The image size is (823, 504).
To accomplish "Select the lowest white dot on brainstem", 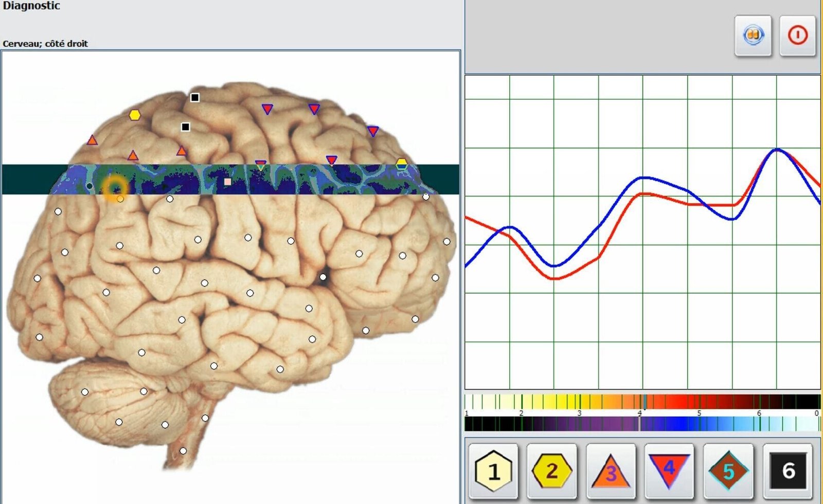I will 183,451.
